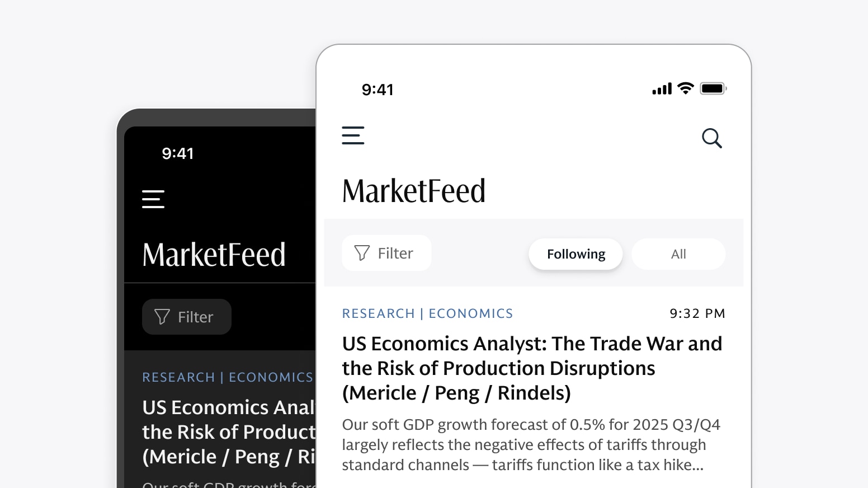
Task: Tap the MarketFeed title on the dark phone
Action: 214,255
